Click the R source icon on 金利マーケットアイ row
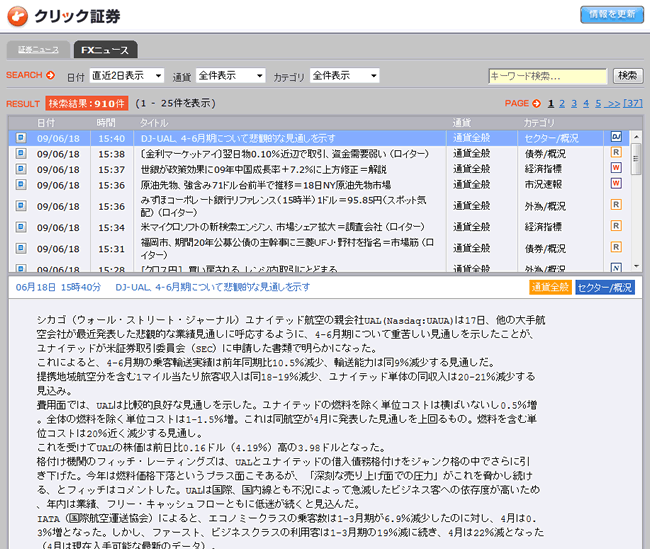Screen dimensions: 650x549 [616, 152]
